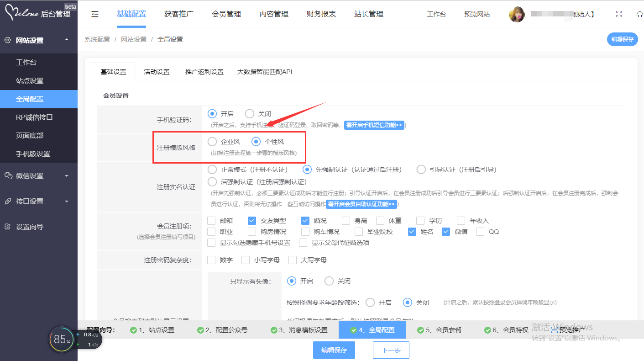Click the headset support icon
644x361 pixels.
point(639,14)
